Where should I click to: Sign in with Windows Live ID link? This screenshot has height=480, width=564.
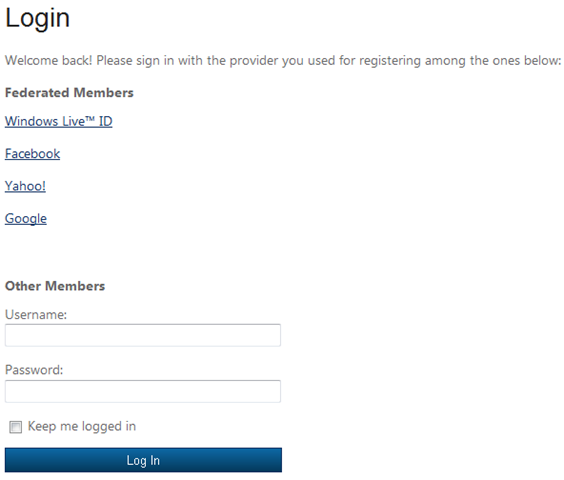click(x=59, y=121)
